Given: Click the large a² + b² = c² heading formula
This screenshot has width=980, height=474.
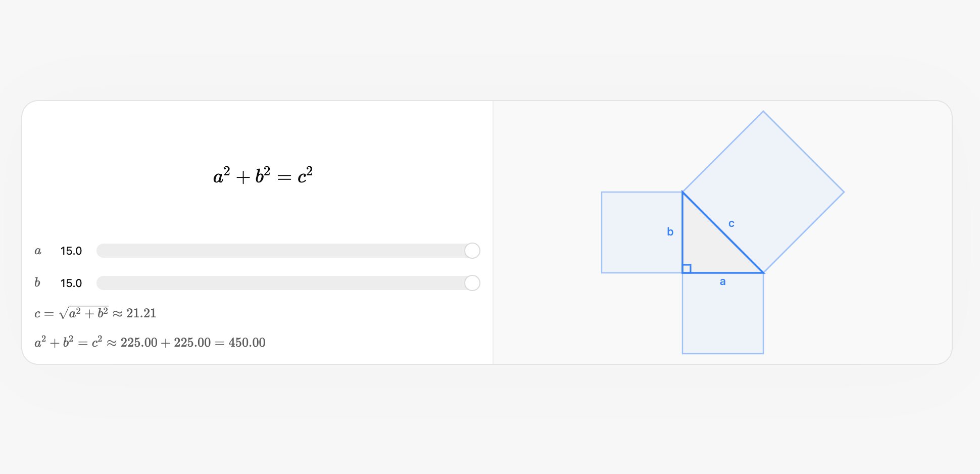Looking at the screenshot, I should (x=263, y=176).
